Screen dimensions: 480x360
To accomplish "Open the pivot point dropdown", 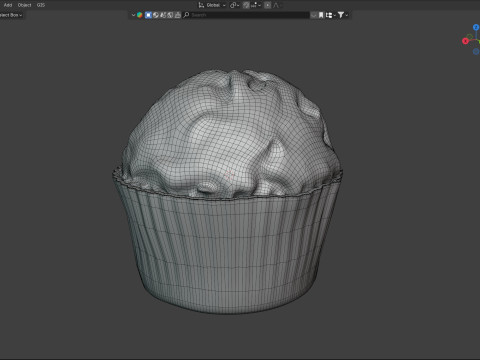I will (235, 5).
